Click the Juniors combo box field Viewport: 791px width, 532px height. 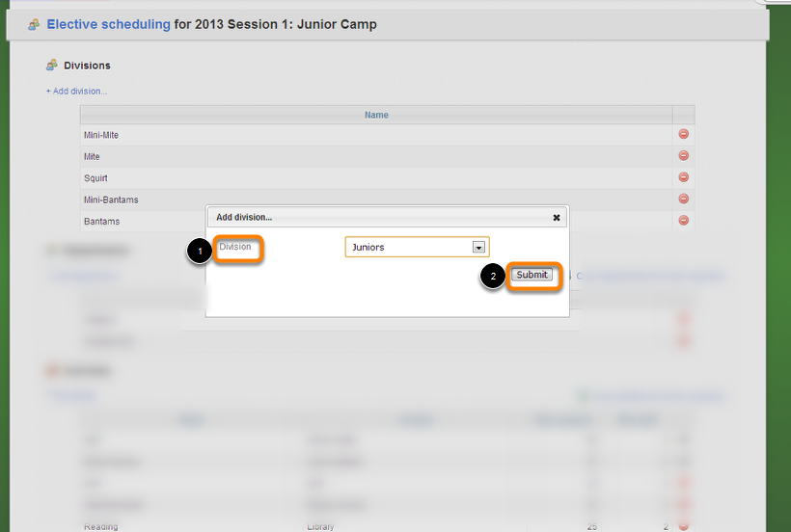[x=410, y=248]
